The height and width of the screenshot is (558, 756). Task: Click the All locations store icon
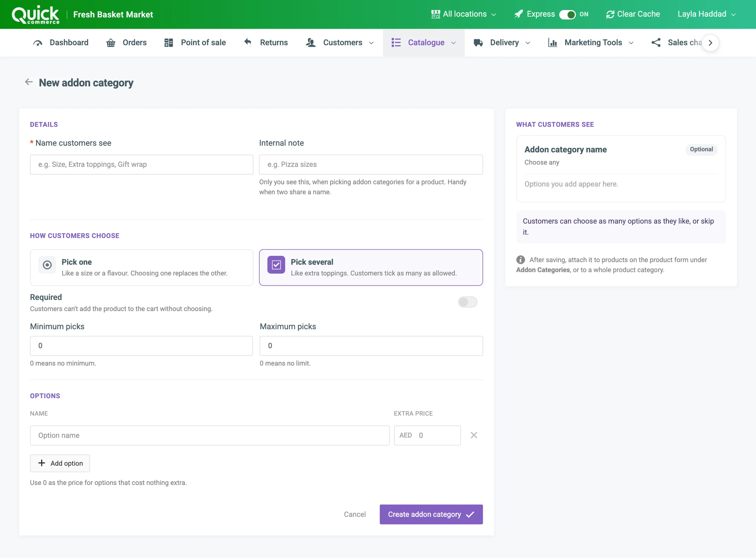(x=436, y=14)
